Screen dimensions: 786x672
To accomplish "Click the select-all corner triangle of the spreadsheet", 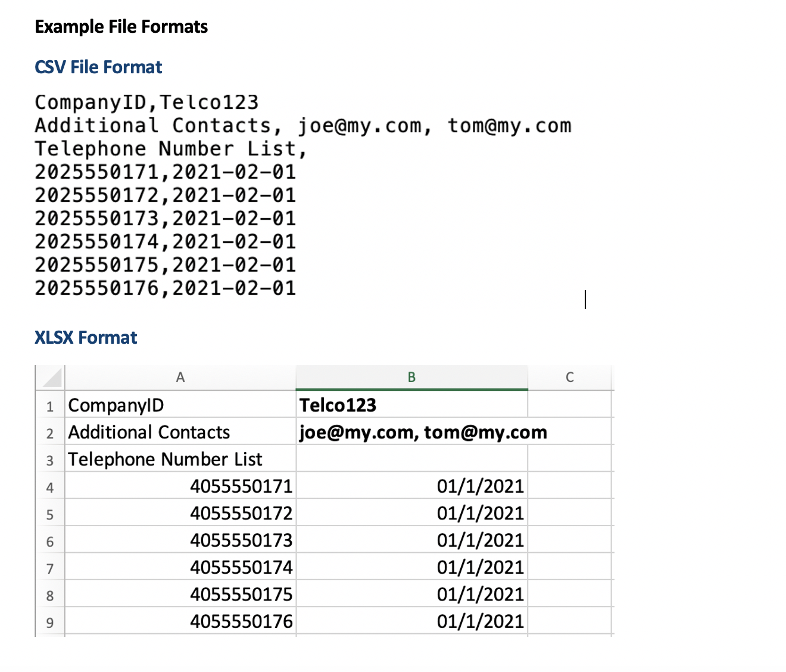I will pos(52,378).
